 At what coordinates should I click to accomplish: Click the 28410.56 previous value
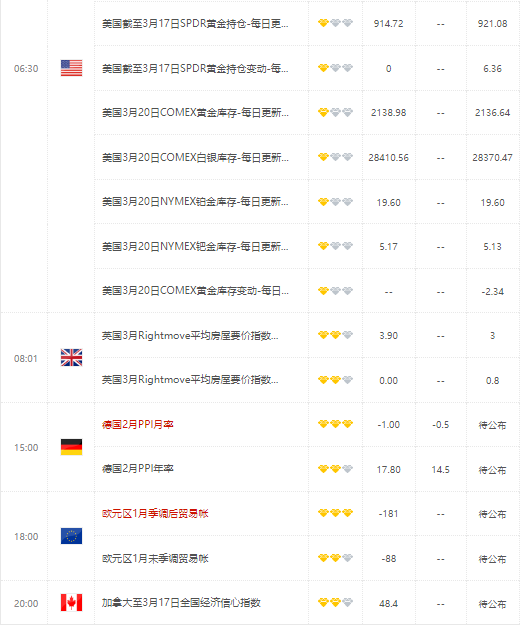[x=389, y=158]
